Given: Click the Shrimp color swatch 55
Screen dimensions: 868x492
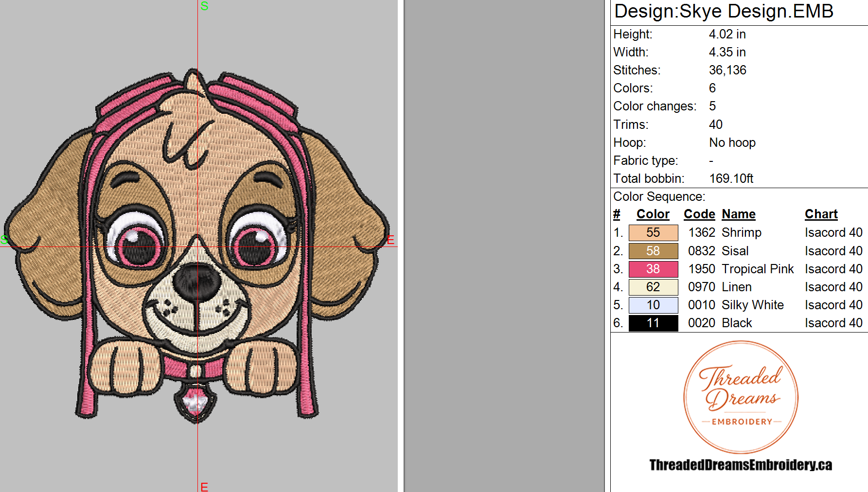Looking at the screenshot, I should coord(653,233).
